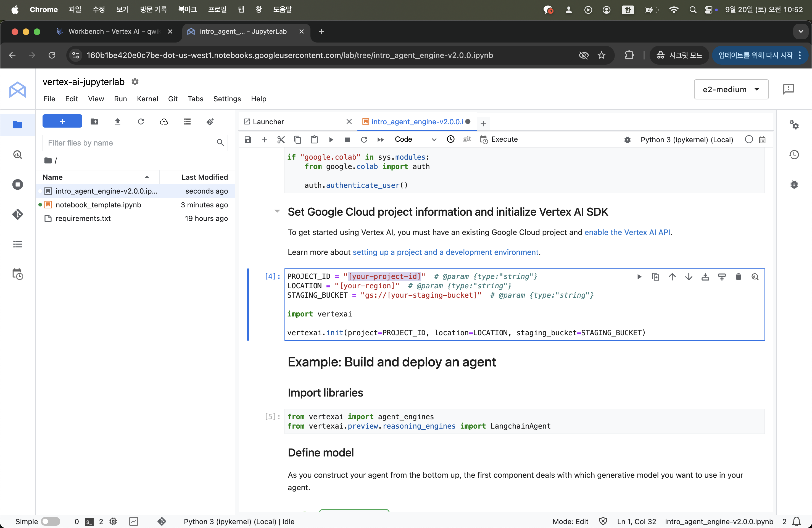The height and width of the screenshot is (528, 812).
Task: Open the Code cell type dropdown
Action: tap(415, 139)
